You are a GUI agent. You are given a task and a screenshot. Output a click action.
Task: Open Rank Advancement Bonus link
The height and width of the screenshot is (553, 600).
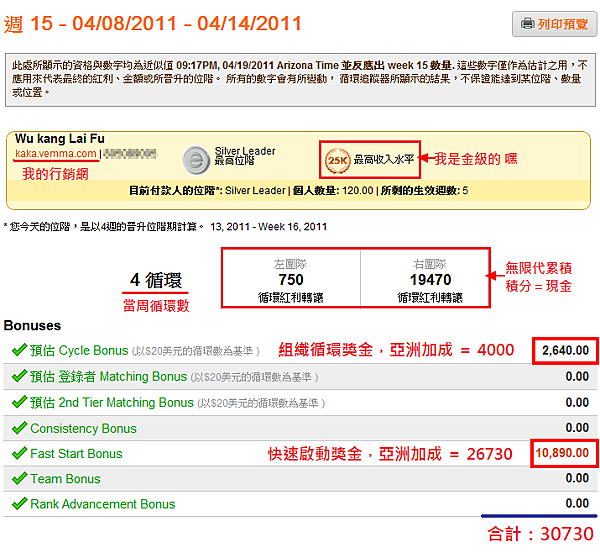tap(103, 504)
